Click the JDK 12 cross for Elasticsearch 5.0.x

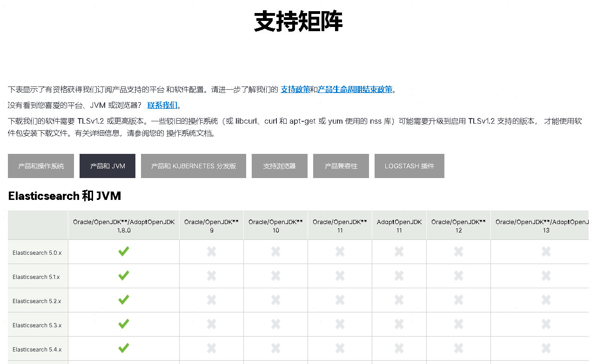point(459,251)
